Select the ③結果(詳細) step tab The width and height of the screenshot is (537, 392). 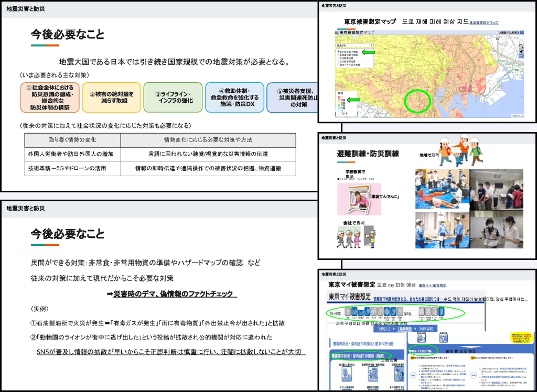(427, 329)
